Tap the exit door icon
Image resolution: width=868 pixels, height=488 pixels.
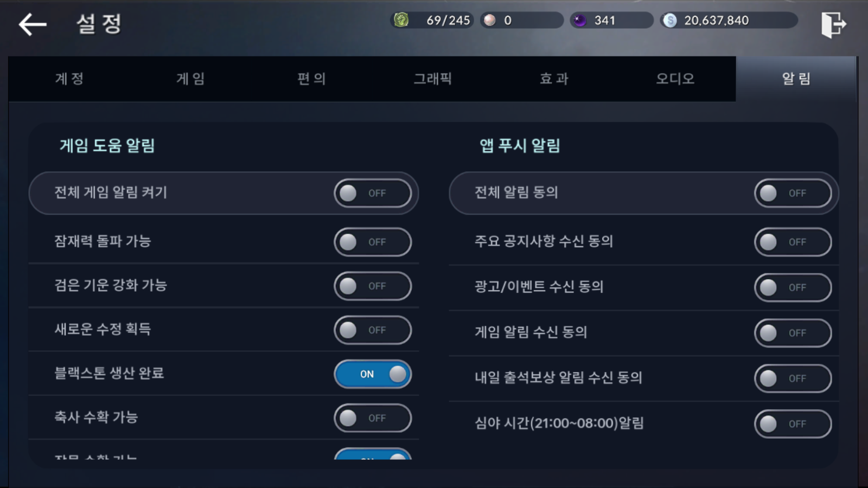click(x=833, y=24)
